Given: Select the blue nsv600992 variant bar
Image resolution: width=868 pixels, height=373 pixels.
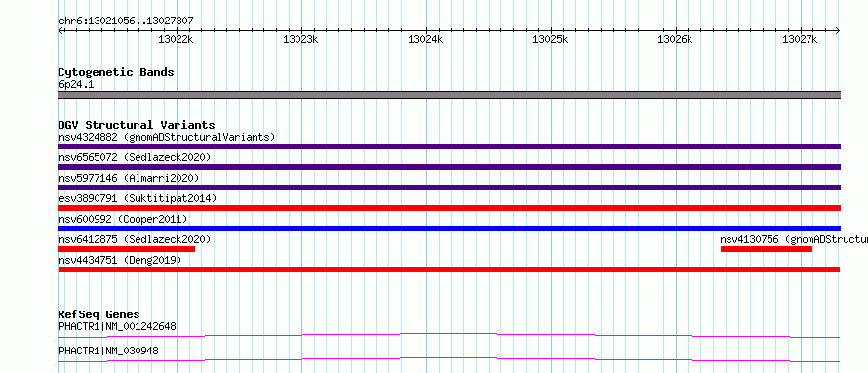Looking at the screenshot, I should point(449,228).
